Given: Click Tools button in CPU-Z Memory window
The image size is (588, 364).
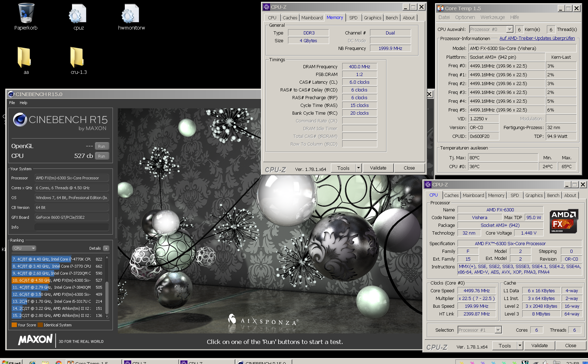Looking at the screenshot, I should 343,168.
